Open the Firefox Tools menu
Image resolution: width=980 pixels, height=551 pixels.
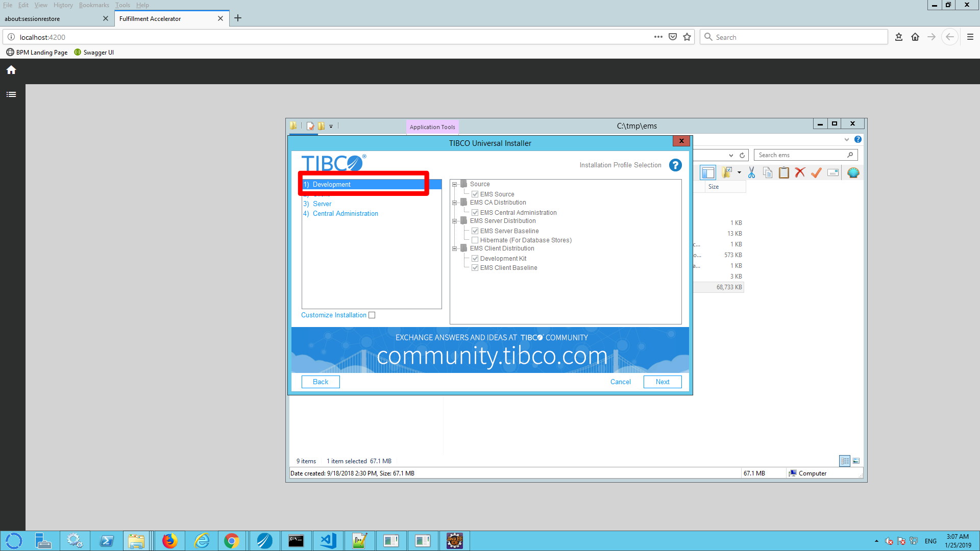pyautogui.click(x=122, y=5)
